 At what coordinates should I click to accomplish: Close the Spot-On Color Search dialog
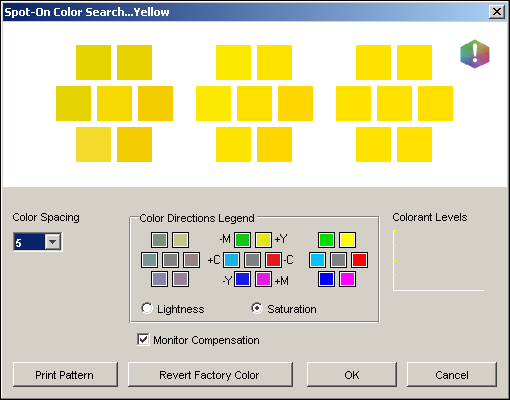(497, 12)
